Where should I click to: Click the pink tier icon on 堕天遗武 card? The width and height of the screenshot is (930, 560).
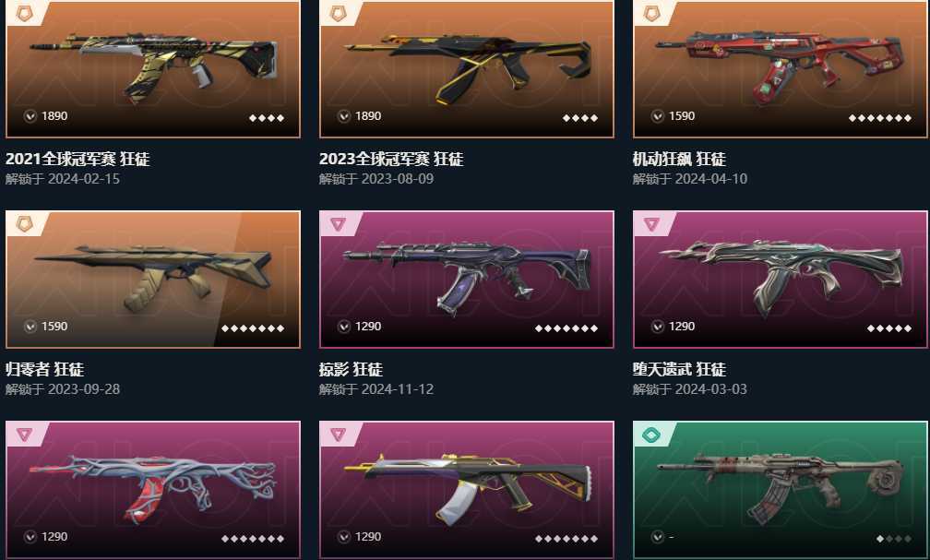pos(651,223)
